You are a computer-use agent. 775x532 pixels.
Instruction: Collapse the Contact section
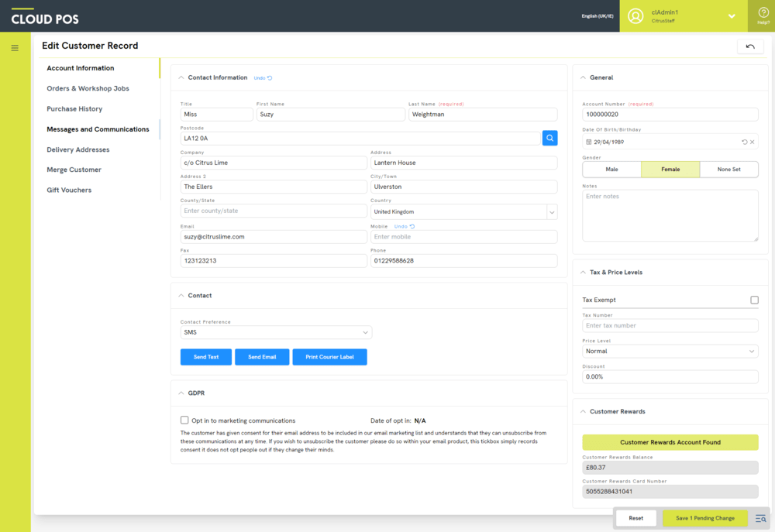(181, 295)
